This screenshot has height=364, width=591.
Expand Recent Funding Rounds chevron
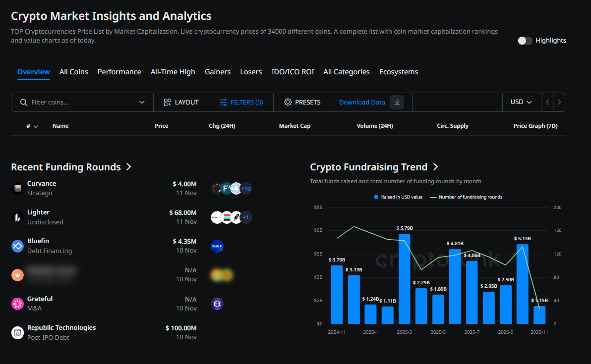click(x=128, y=167)
